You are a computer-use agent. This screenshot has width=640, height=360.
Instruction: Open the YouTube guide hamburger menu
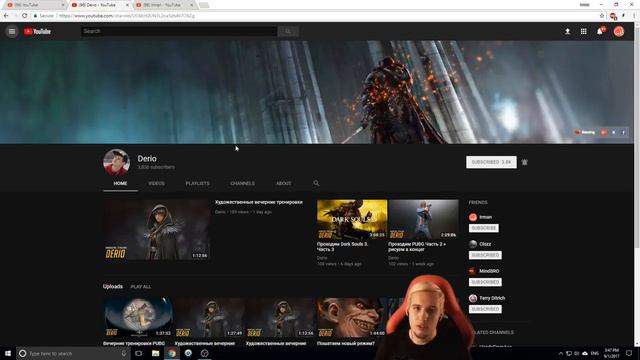[12, 31]
